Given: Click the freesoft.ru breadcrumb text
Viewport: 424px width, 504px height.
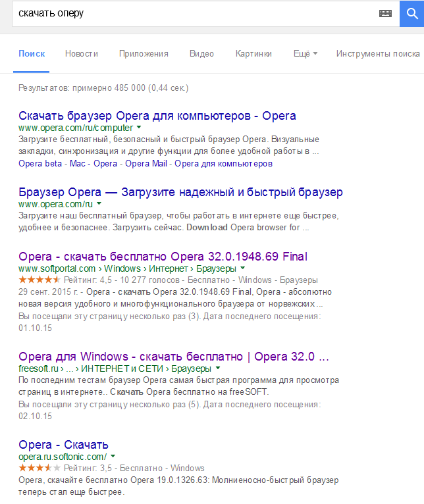Looking at the screenshot, I should pyautogui.click(x=38, y=368).
